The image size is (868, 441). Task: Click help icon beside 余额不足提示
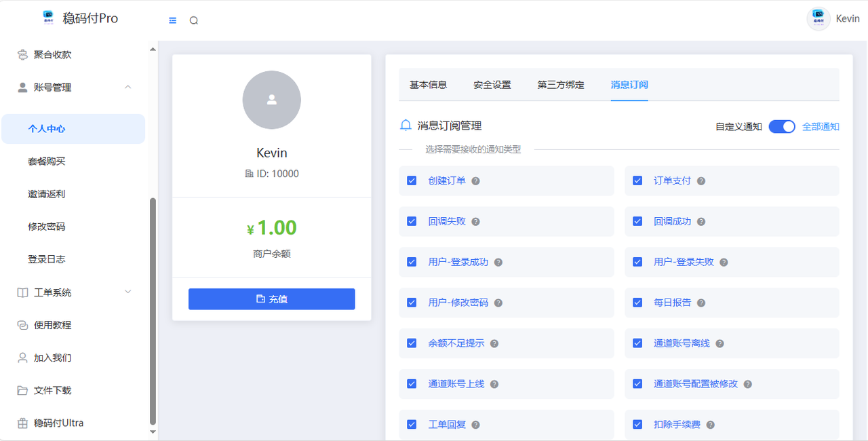point(494,344)
